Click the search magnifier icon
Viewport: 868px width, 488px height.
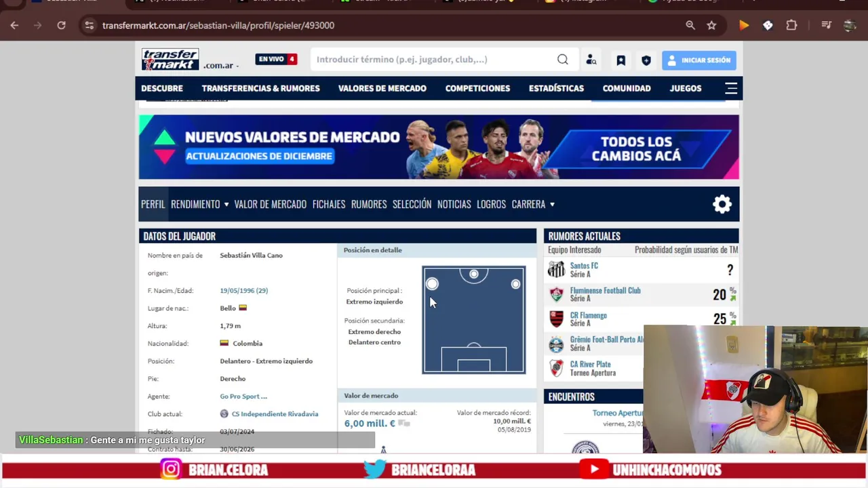[563, 60]
